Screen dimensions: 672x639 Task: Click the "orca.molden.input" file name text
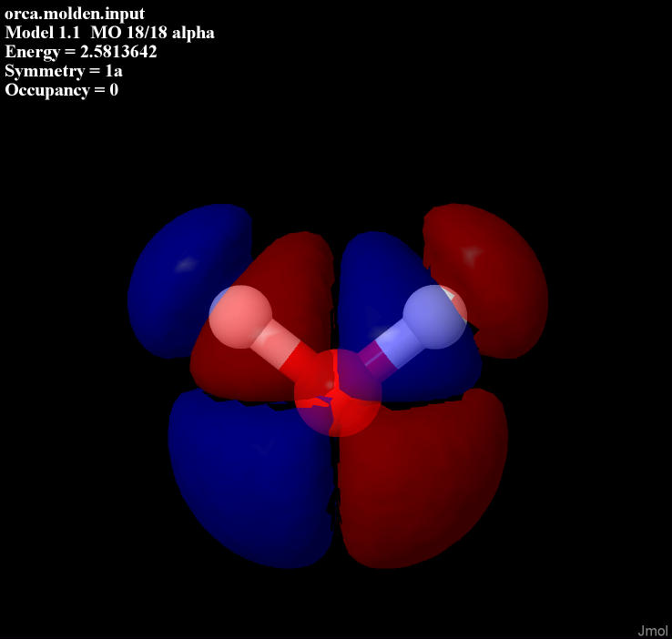click(x=75, y=14)
